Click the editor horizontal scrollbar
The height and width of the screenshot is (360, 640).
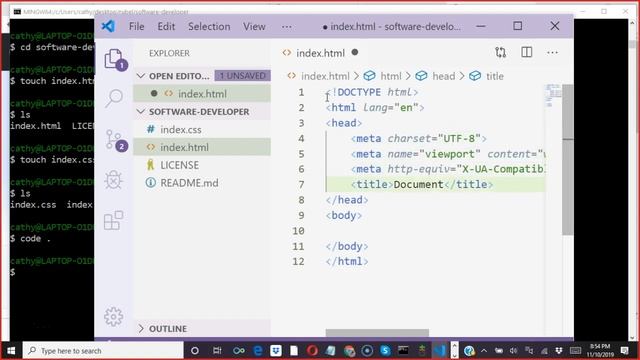pos(377,333)
